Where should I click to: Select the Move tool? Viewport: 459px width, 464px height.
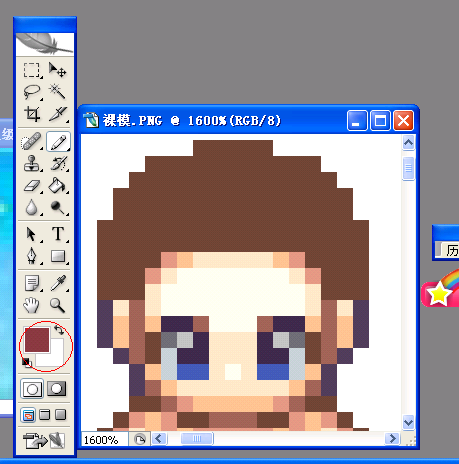57,70
